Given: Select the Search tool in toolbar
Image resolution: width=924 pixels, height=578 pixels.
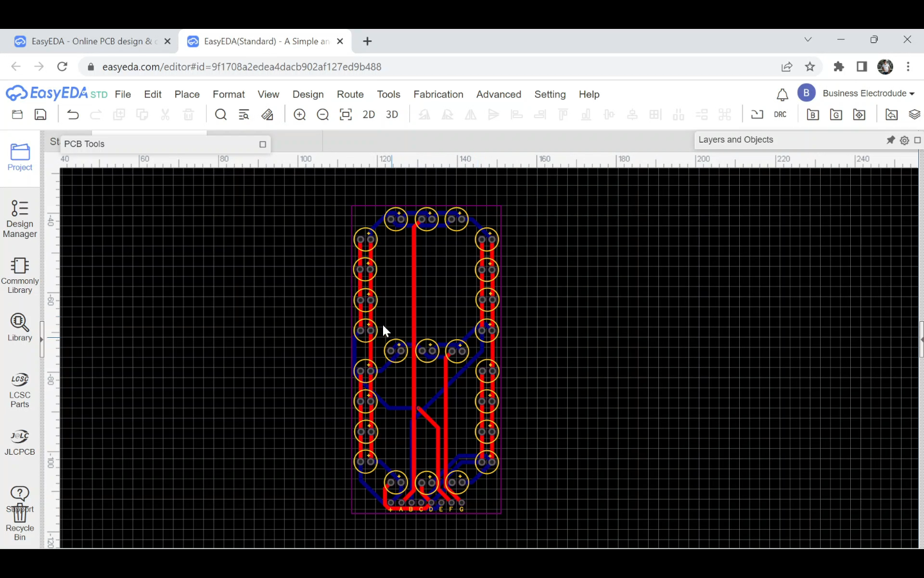Looking at the screenshot, I should tap(221, 114).
